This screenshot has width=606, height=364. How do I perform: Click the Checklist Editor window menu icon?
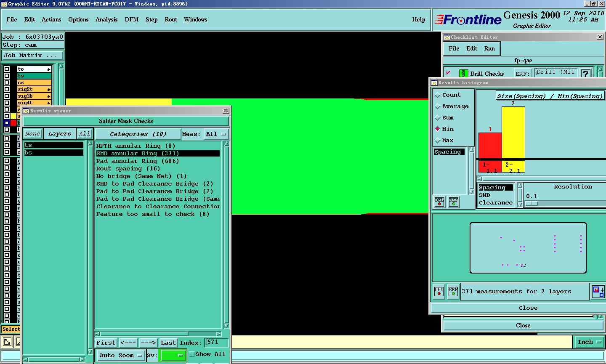point(447,37)
